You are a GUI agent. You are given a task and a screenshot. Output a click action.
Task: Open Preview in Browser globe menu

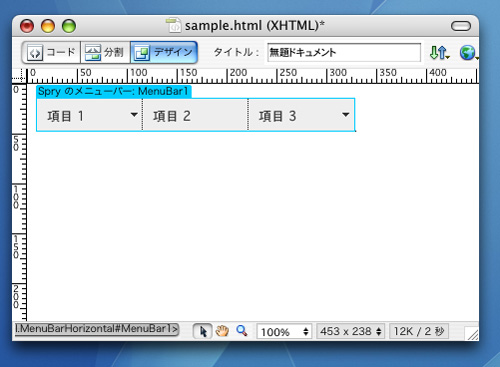(x=469, y=53)
